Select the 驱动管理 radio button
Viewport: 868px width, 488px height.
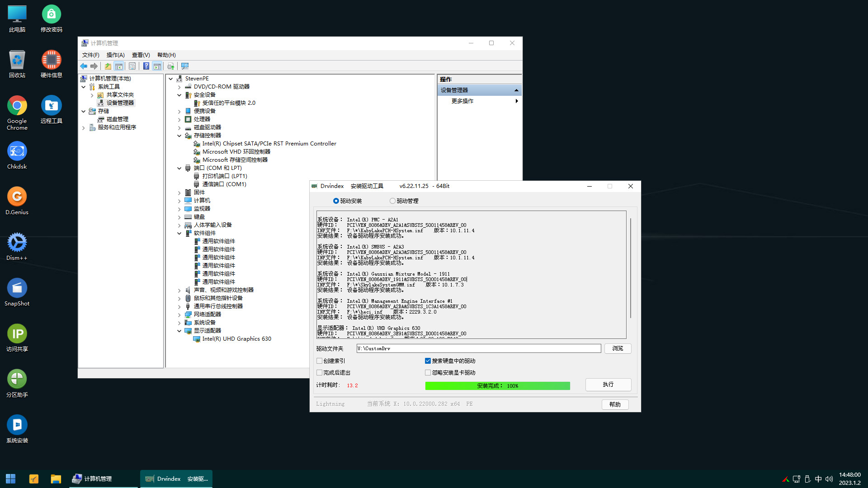coord(392,201)
